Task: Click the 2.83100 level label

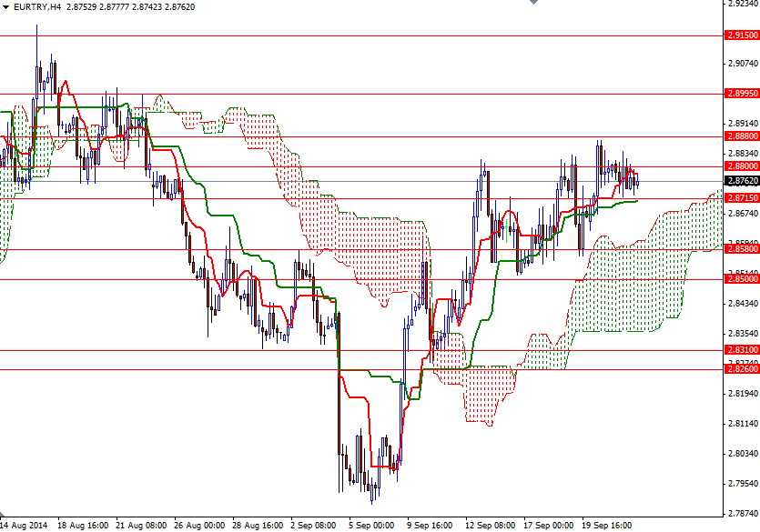Action: (739, 348)
